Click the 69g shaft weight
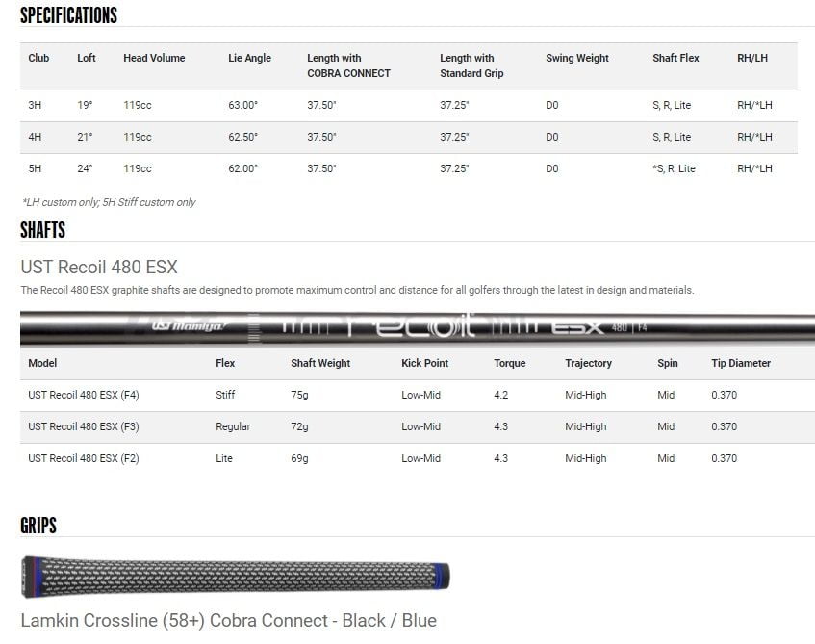815x644 pixels. tap(299, 458)
